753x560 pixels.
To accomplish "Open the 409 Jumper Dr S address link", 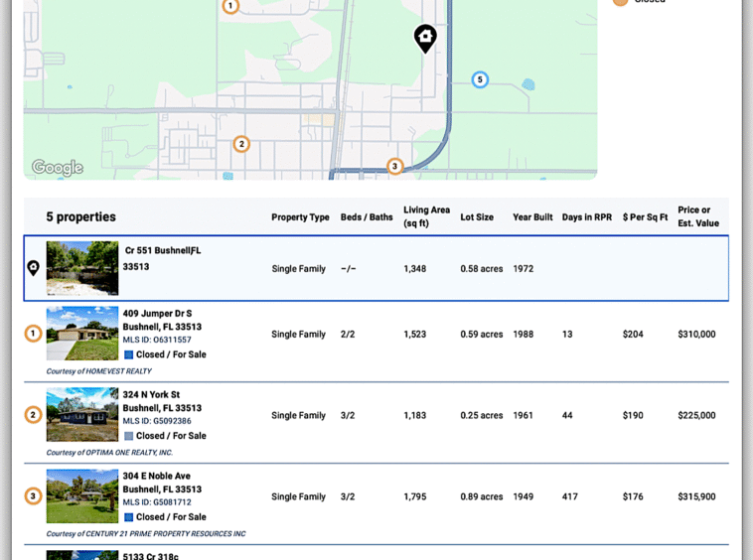I will 157,314.
